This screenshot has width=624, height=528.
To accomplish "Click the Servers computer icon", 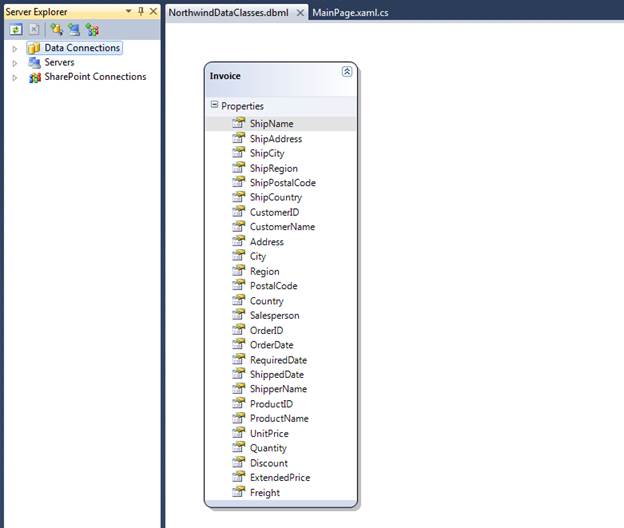I will pos(35,62).
